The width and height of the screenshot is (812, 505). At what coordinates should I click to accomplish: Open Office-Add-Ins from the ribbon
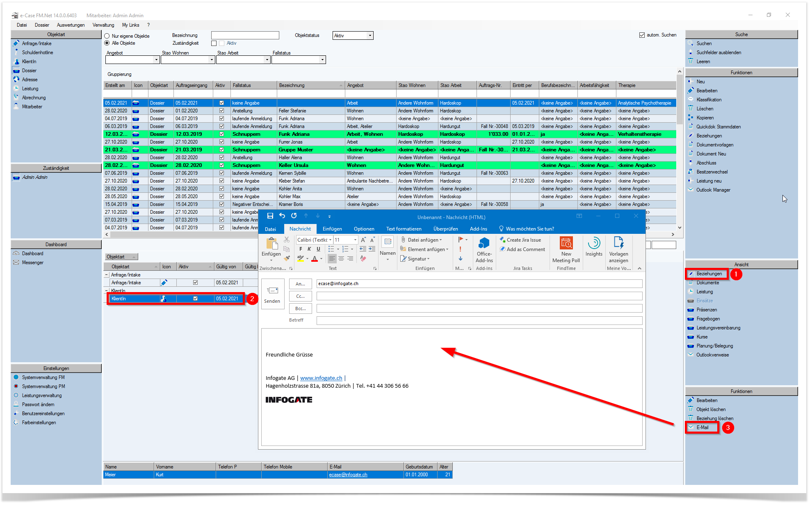(x=484, y=250)
